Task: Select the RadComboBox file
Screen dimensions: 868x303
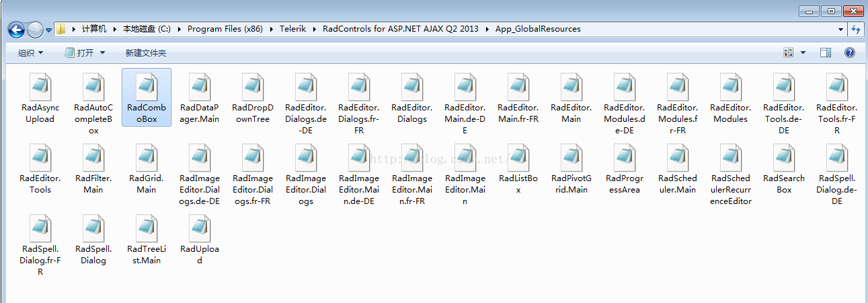Action: [x=146, y=98]
